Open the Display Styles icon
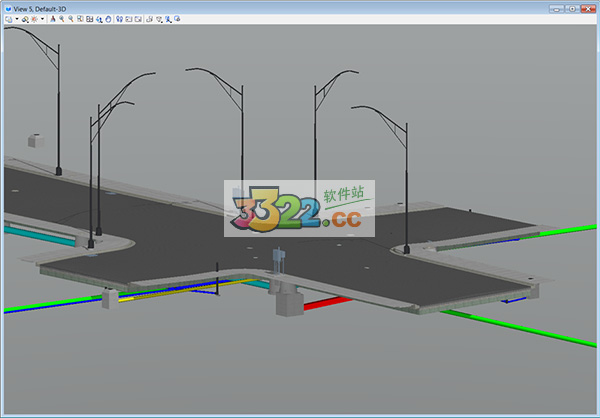 click(24, 19)
